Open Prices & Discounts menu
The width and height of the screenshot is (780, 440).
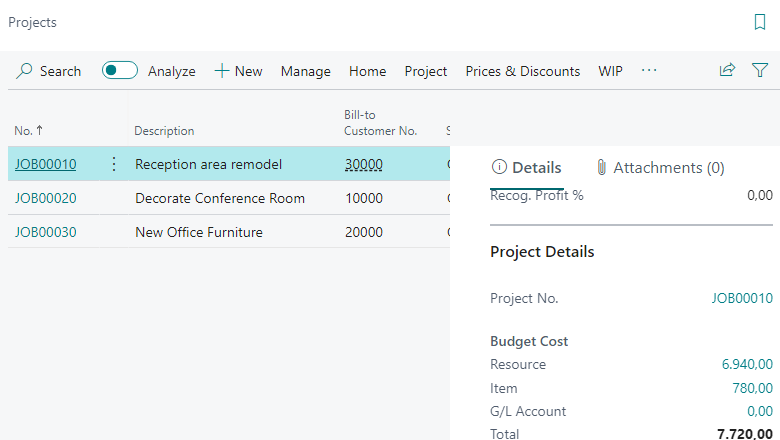pos(523,71)
